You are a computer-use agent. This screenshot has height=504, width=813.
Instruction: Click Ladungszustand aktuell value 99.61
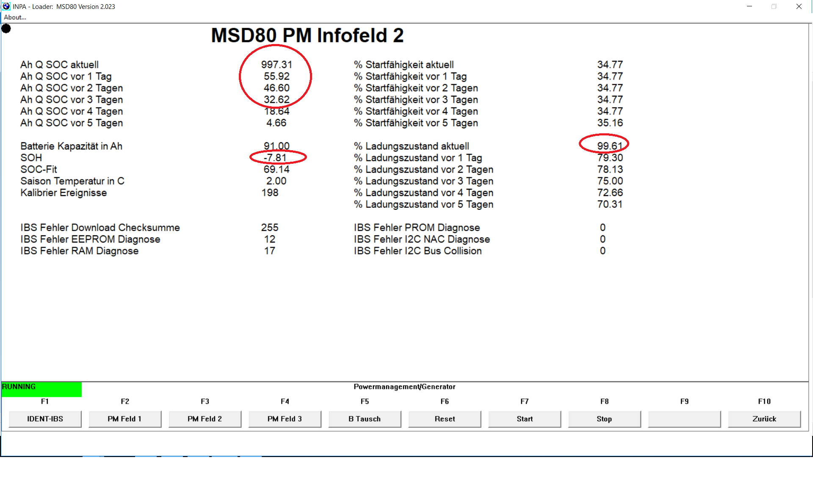tap(610, 146)
